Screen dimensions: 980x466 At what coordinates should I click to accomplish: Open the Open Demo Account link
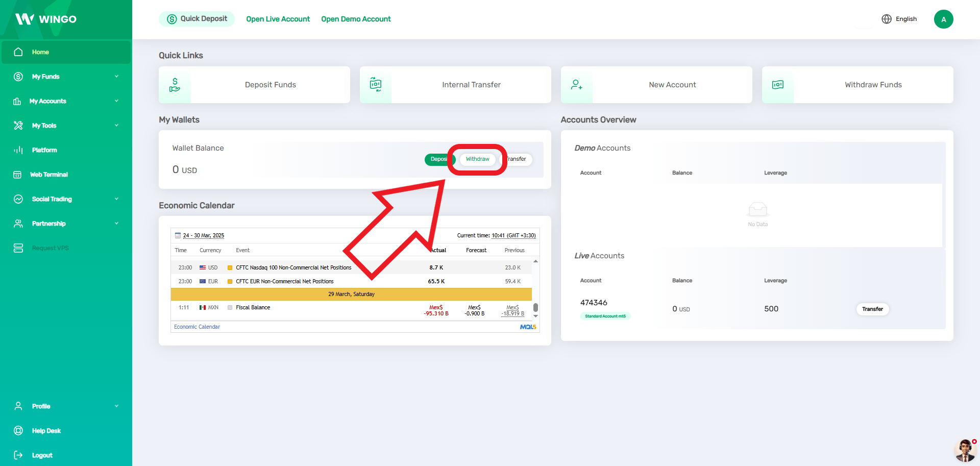click(x=356, y=19)
